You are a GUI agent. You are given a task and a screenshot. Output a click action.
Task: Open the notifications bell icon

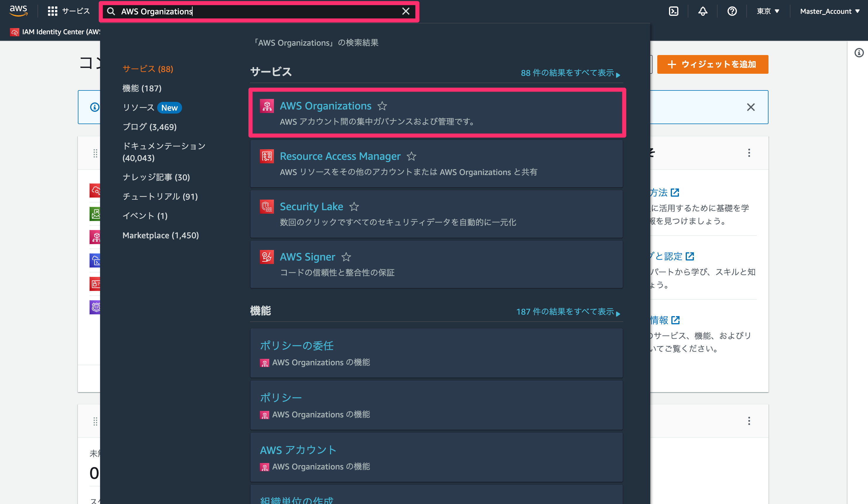pyautogui.click(x=703, y=11)
